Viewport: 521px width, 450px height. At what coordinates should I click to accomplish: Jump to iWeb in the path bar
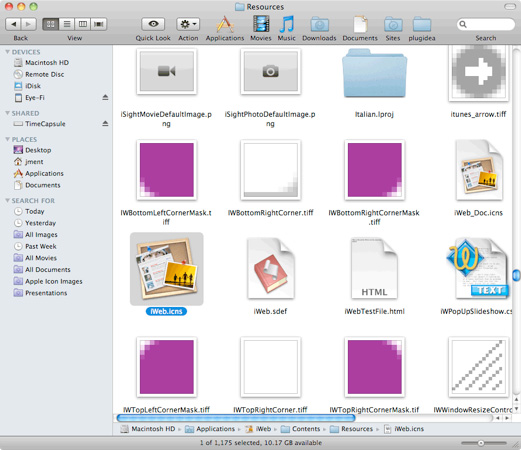point(258,429)
